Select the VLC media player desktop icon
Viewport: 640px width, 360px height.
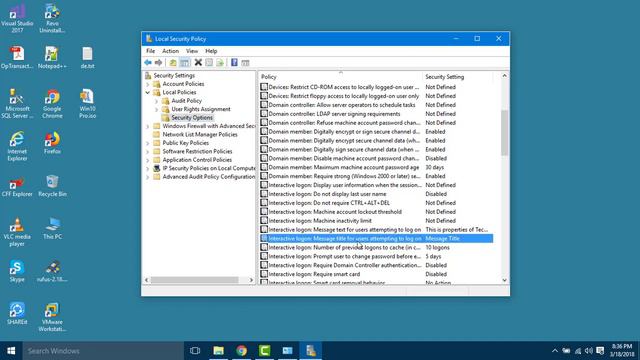[17, 232]
